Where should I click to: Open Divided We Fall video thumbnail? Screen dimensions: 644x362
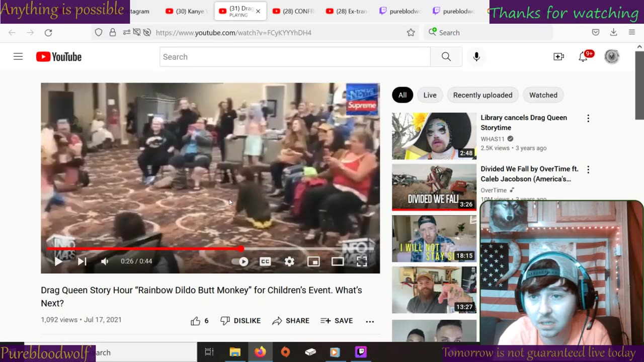(x=434, y=187)
